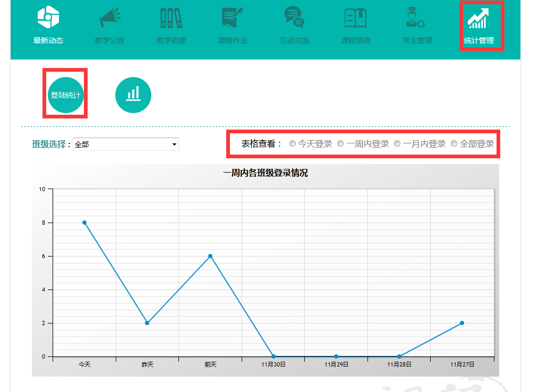
Task: Click the 课程信息 open book icon
Action: click(355, 18)
